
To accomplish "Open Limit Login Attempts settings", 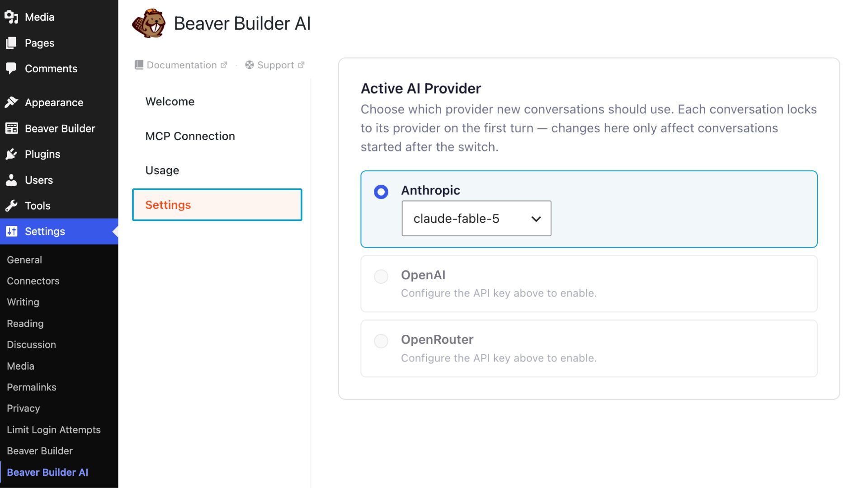I will click(54, 430).
